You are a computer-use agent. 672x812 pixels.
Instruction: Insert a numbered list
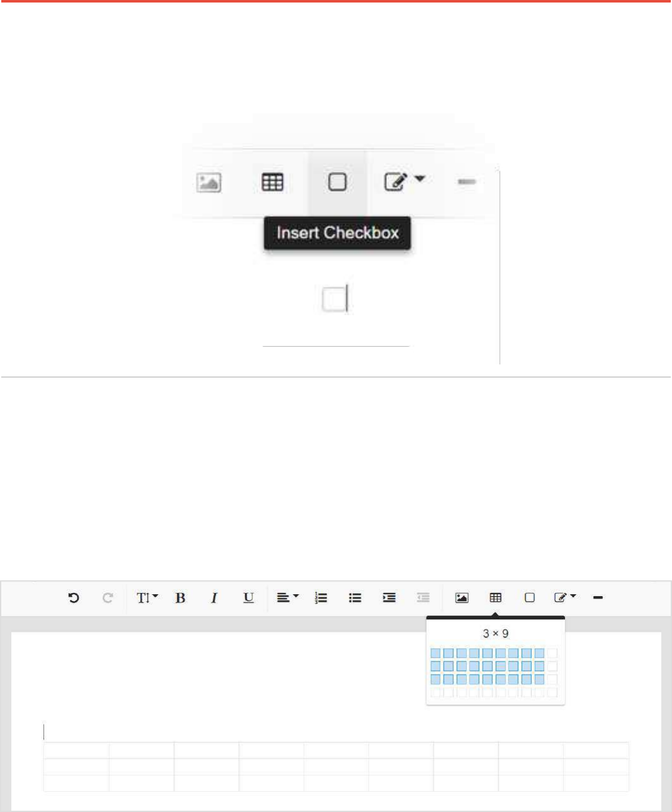point(321,598)
